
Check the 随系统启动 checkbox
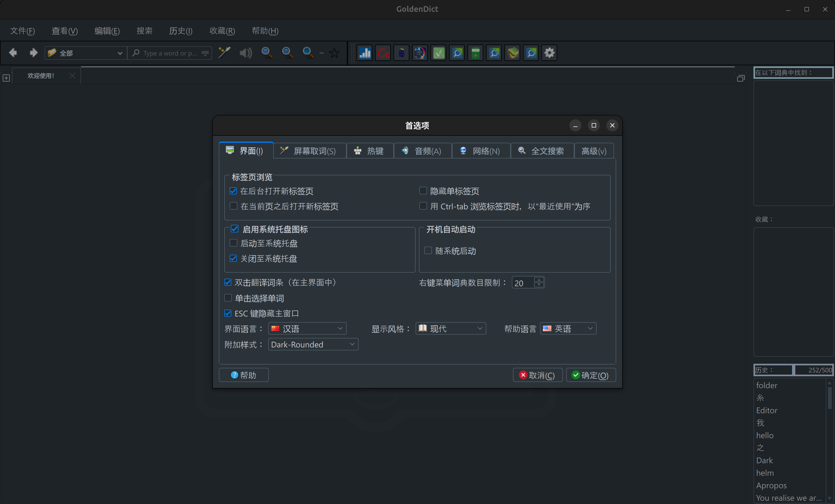(x=428, y=251)
